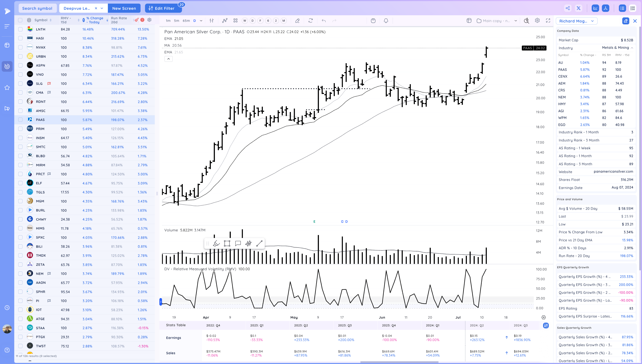Open the indicators icon in chart toolbar
Viewport: 642px width, 364px height.
click(225, 21)
